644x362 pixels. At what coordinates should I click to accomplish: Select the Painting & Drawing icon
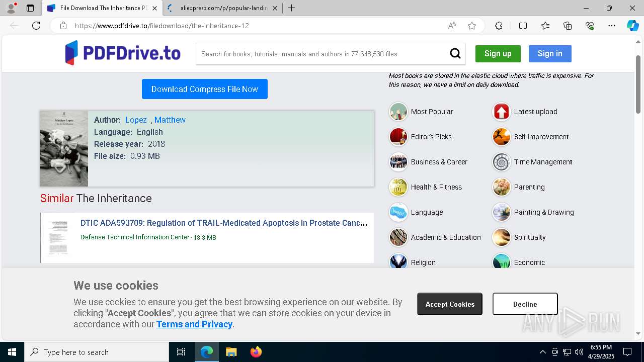pos(501,212)
